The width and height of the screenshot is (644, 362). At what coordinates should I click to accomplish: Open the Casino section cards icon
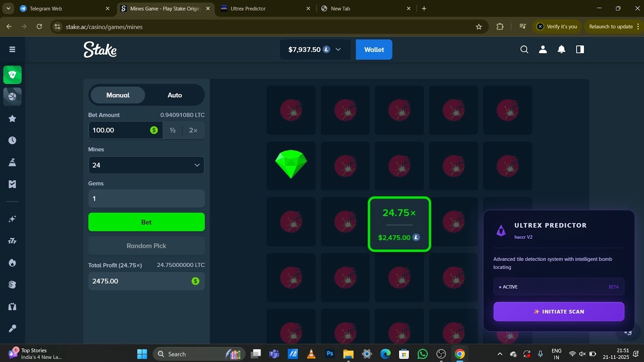(13, 75)
